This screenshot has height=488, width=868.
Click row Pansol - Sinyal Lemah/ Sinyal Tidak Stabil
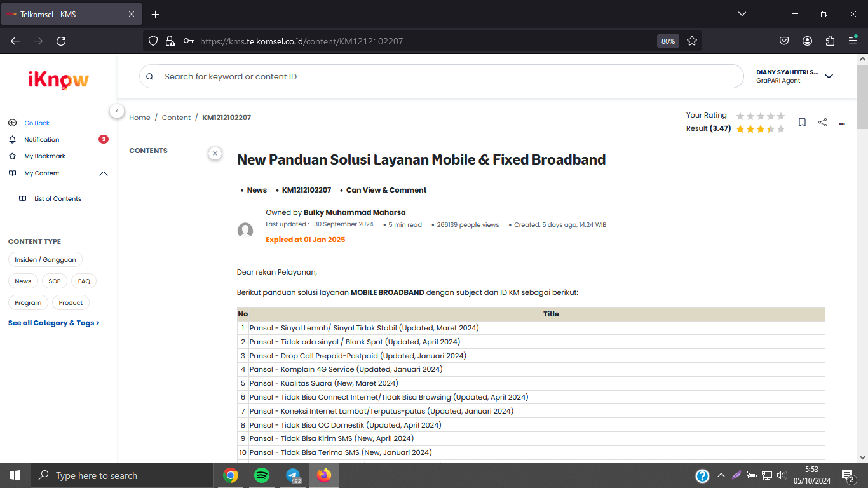point(531,328)
